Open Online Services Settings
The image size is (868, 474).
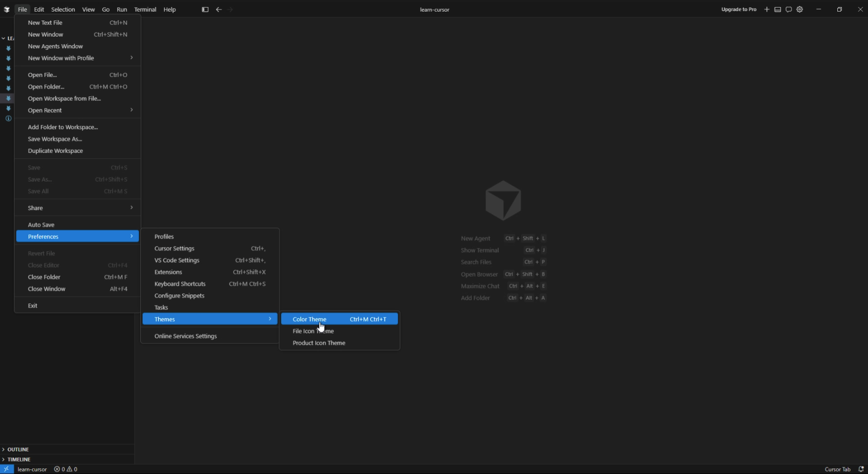pos(210,336)
